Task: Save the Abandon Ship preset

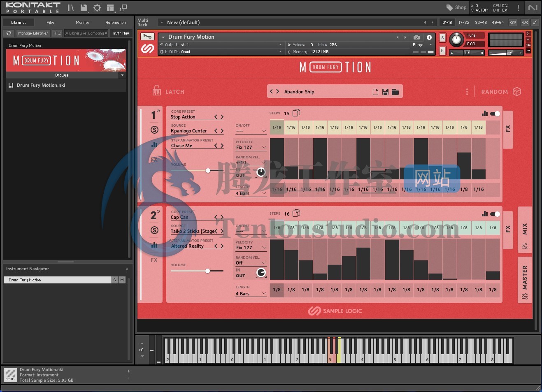Action: coord(385,92)
